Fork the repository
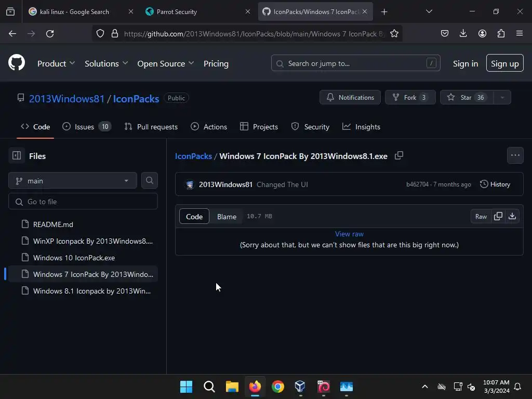Screen dimensions: 532x399 410,97
